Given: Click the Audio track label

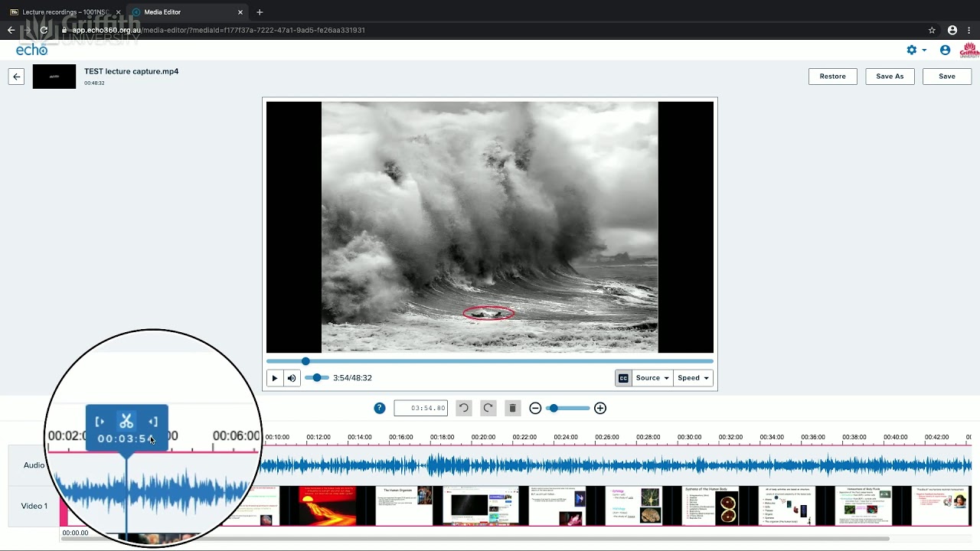Looking at the screenshot, I should click(34, 465).
